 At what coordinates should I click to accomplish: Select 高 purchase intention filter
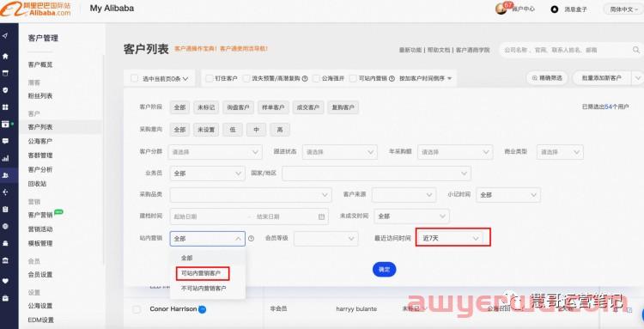(280, 130)
